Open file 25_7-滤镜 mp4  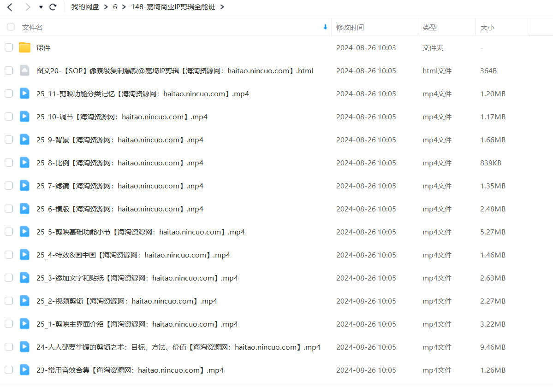pos(119,186)
